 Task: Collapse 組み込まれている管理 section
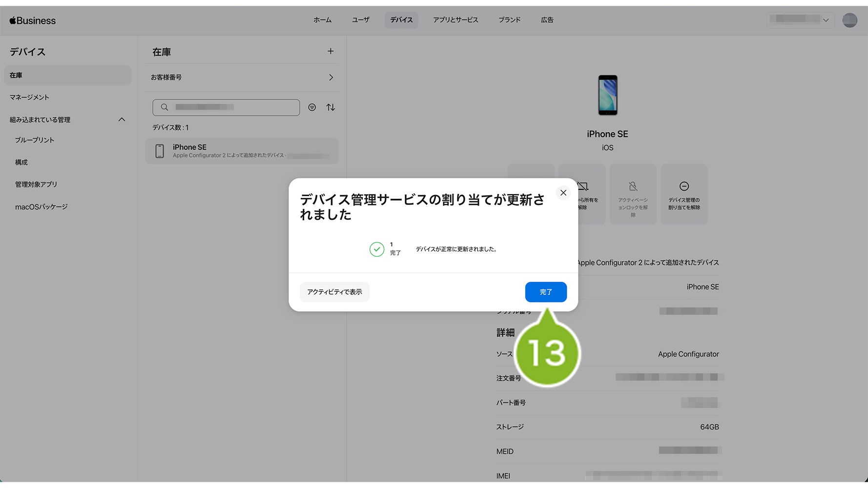point(122,120)
